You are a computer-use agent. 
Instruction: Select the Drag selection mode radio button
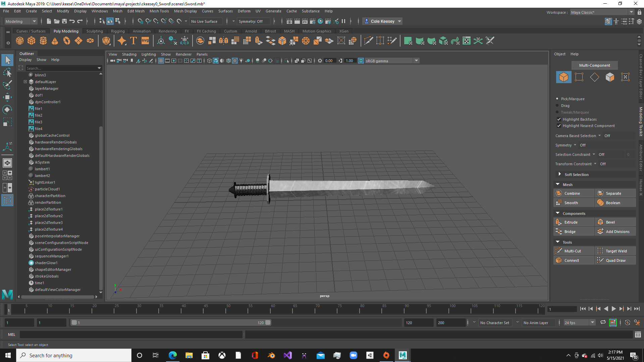pyautogui.click(x=558, y=106)
